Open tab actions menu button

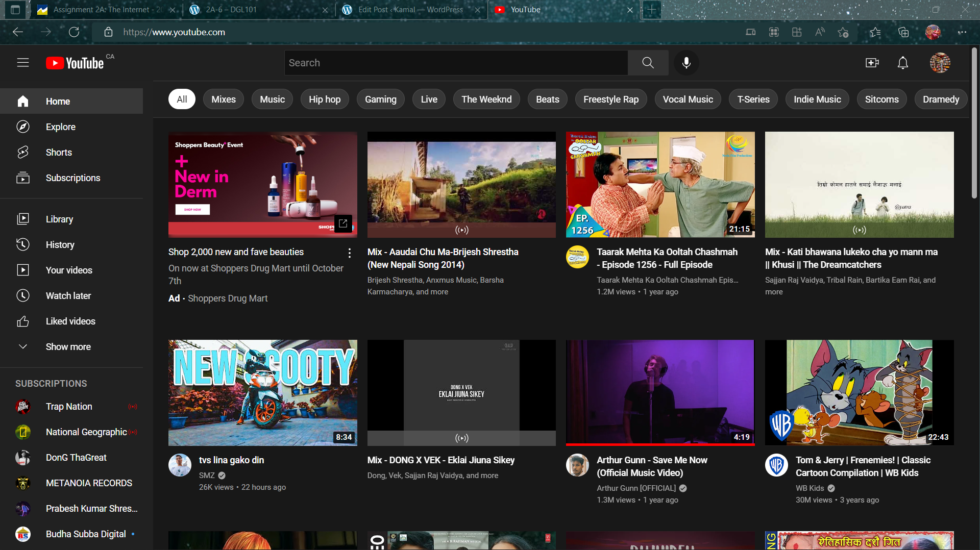click(15, 10)
